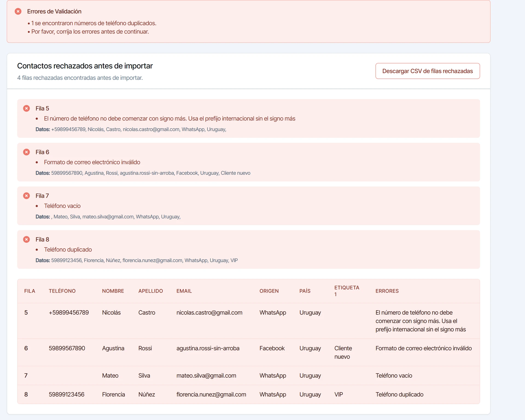Viewport: 525px width, 420px height.
Task: Click Formato de correo electrónico inválido table cell
Action: click(424, 349)
